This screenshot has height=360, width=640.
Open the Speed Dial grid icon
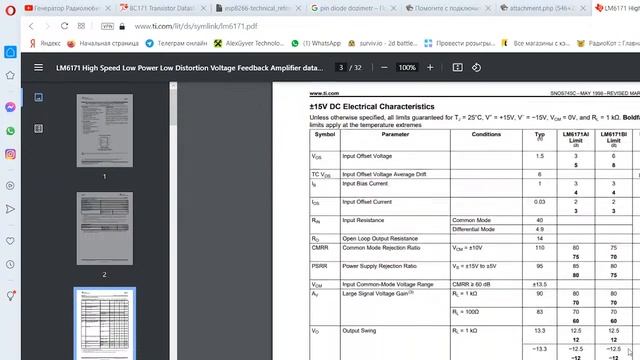coord(81,26)
